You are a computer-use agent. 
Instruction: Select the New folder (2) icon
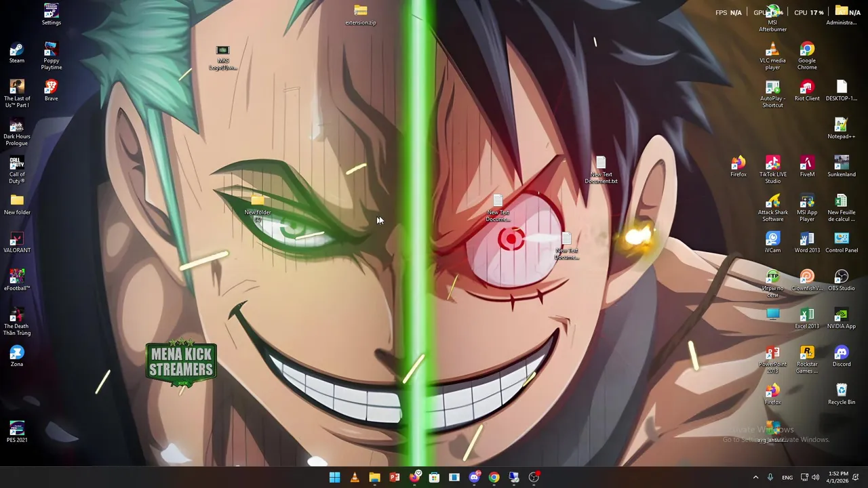(257, 208)
